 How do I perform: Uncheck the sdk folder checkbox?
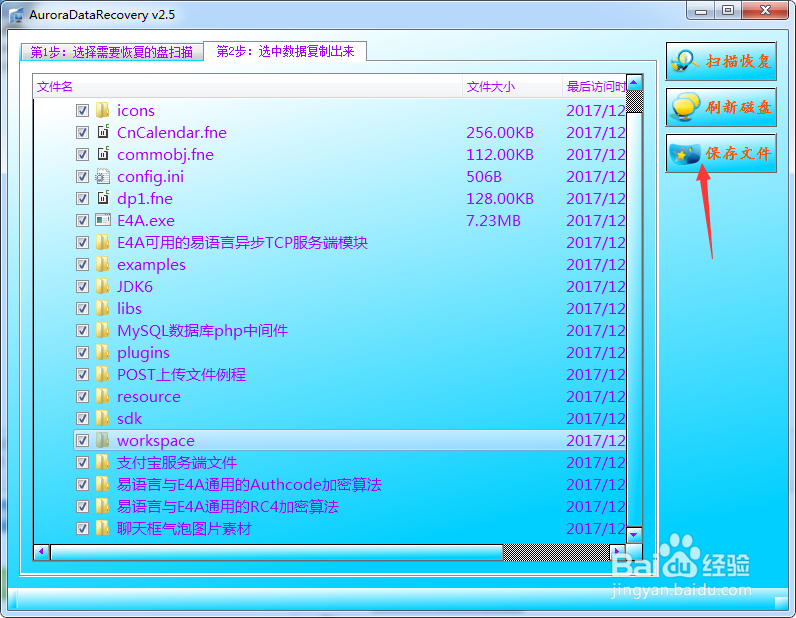[x=82, y=418]
